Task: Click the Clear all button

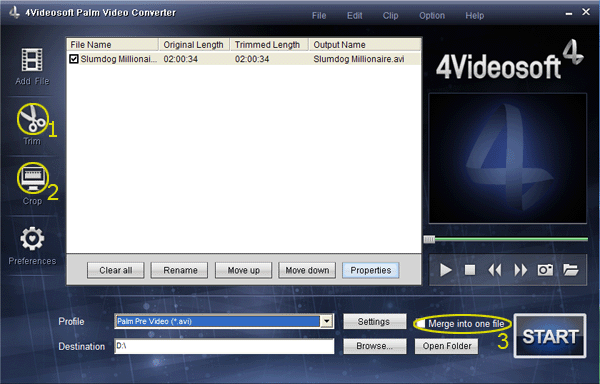Action: pos(116,270)
